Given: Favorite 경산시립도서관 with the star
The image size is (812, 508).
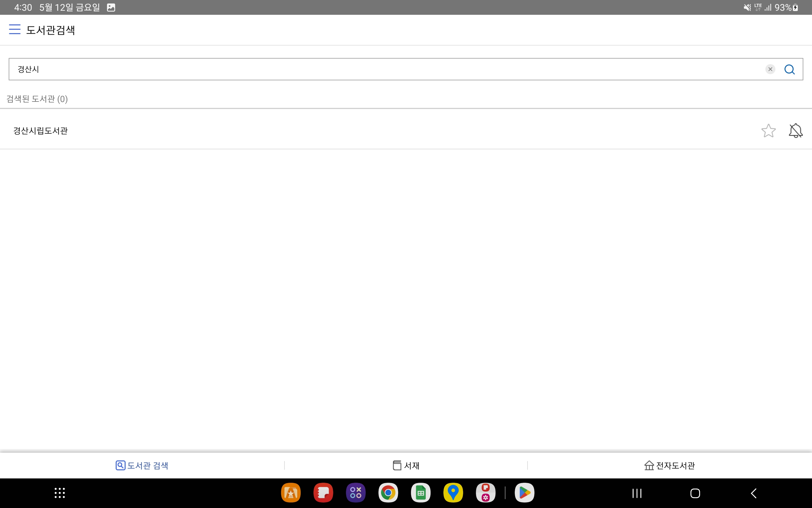Looking at the screenshot, I should point(768,131).
